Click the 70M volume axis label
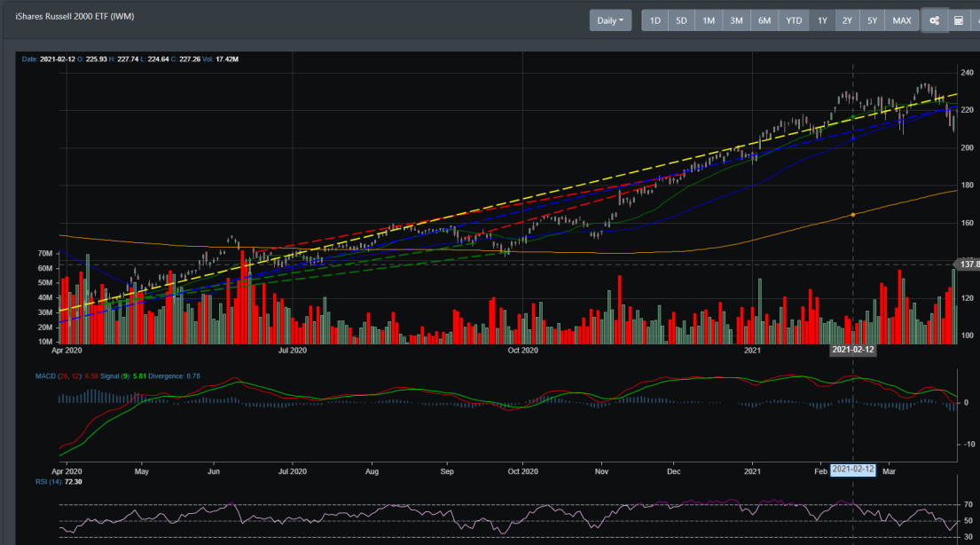The height and width of the screenshot is (545, 980). pyautogui.click(x=45, y=253)
